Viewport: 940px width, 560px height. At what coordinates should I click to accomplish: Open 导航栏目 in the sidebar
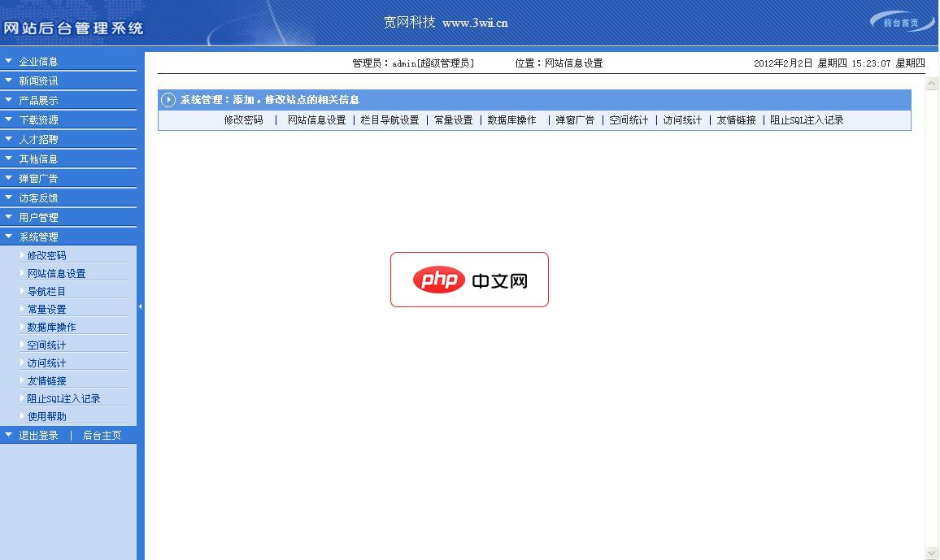[47, 291]
